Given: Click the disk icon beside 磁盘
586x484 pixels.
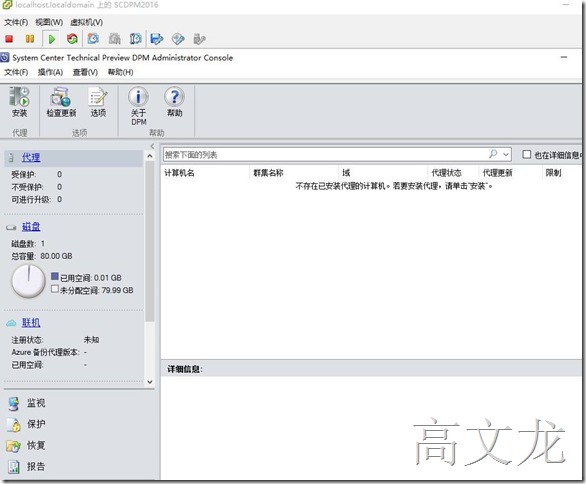Looking at the screenshot, I should pos(11,227).
